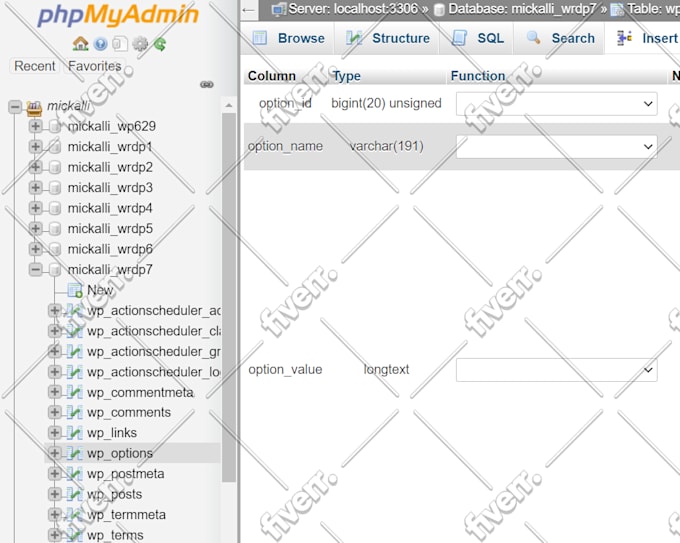Reload navigation panel green icon

160,44
